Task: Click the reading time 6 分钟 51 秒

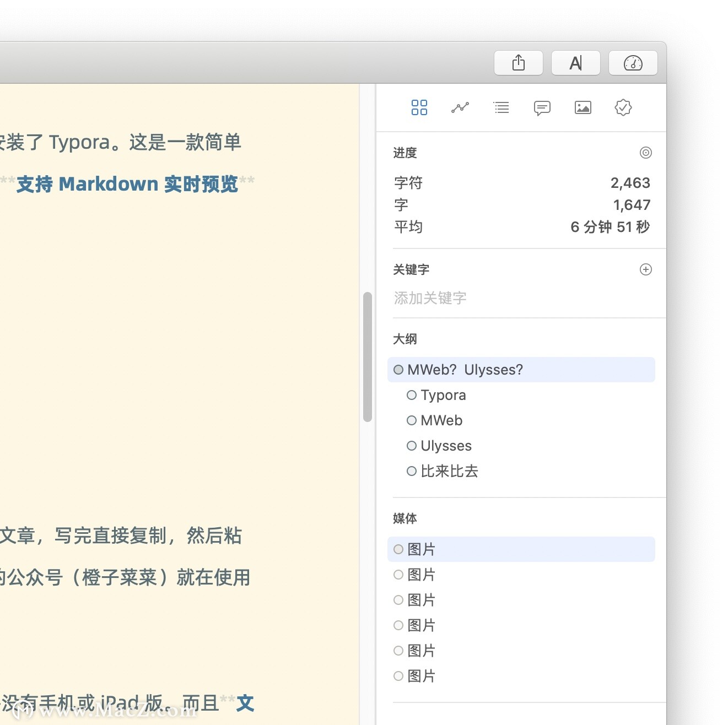Action: pyautogui.click(x=611, y=227)
